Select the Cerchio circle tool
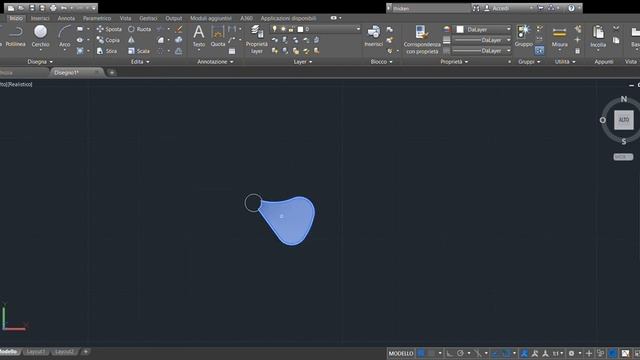Screen dimensions: 640x360 40,36
